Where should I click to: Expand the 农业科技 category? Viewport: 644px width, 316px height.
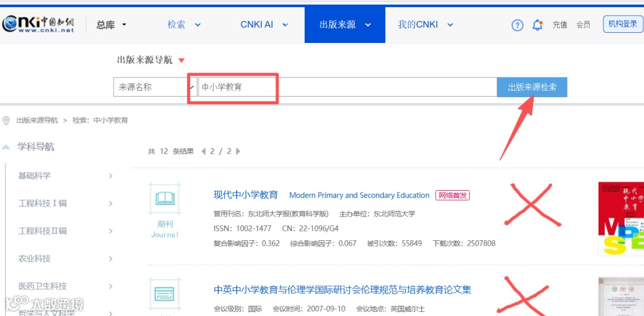pyautogui.click(x=110, y=259)
